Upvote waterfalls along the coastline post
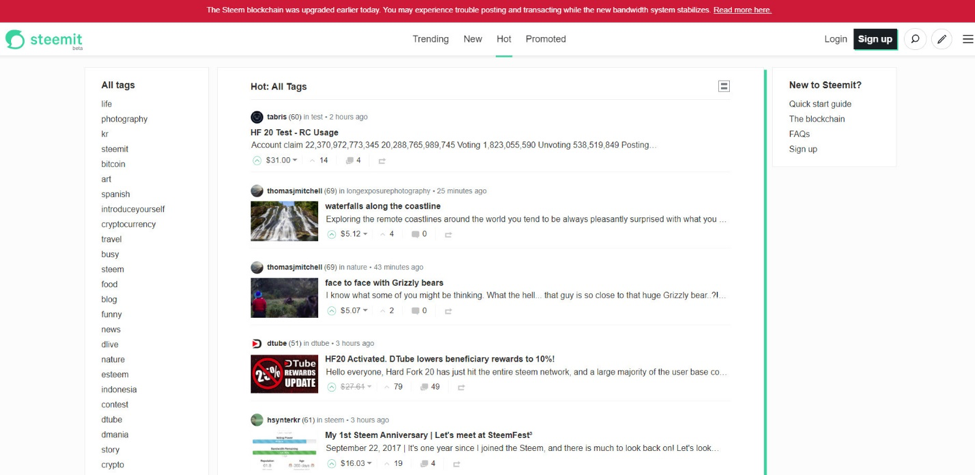This screenshot has width=975, height=475. click(331, 234)
